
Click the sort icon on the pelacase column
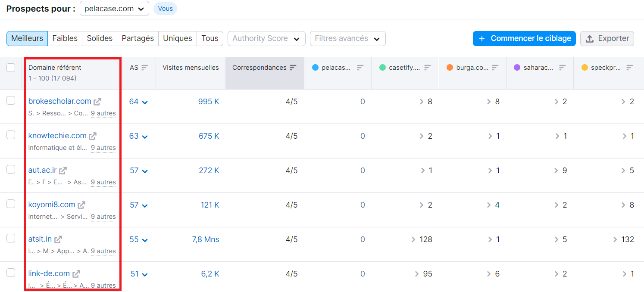pyautogui.click(x=360, y=67)
